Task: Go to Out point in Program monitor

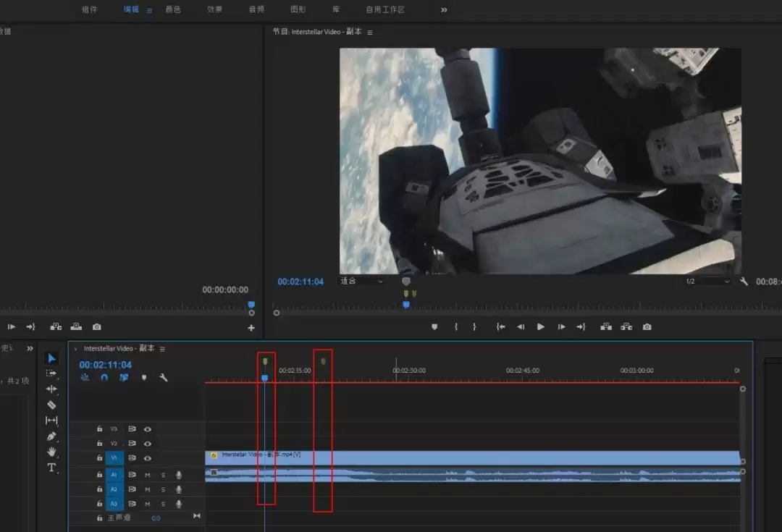Action: click(581, 326)
